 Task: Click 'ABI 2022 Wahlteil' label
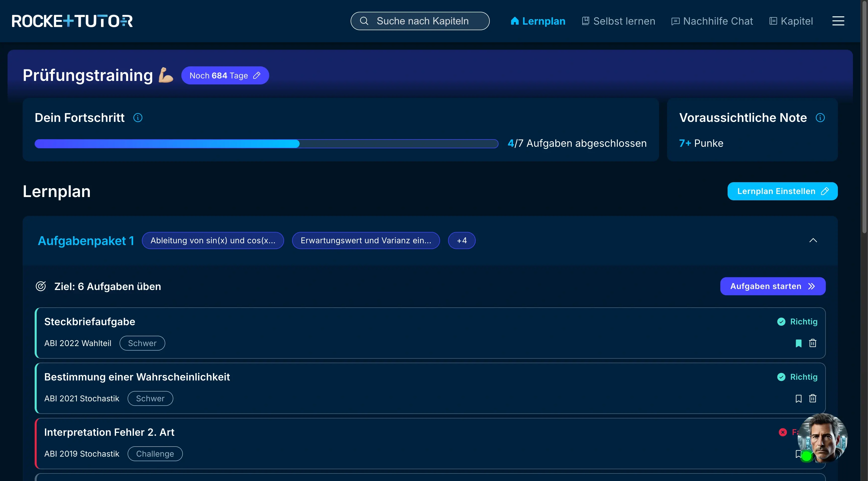pyautogui.click(x=78, y=343)
